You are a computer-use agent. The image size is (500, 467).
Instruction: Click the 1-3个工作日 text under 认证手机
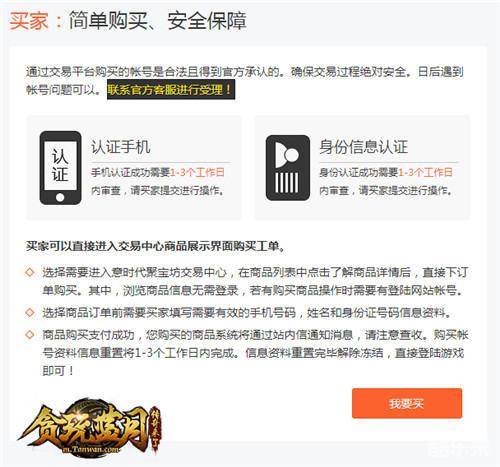coord(197,172)
